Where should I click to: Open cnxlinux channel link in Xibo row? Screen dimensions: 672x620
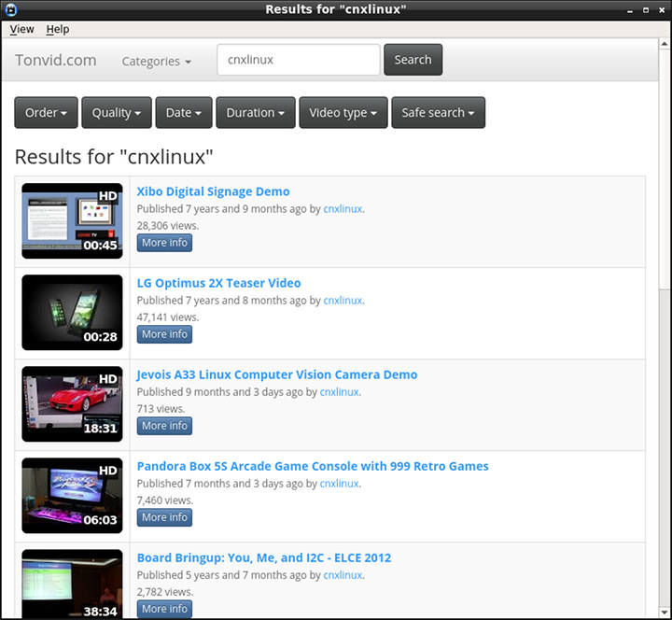[x=343, y=209]
